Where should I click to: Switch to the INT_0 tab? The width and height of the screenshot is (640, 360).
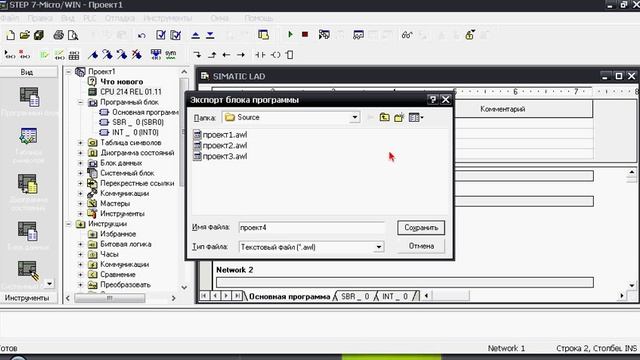(395, 297)
